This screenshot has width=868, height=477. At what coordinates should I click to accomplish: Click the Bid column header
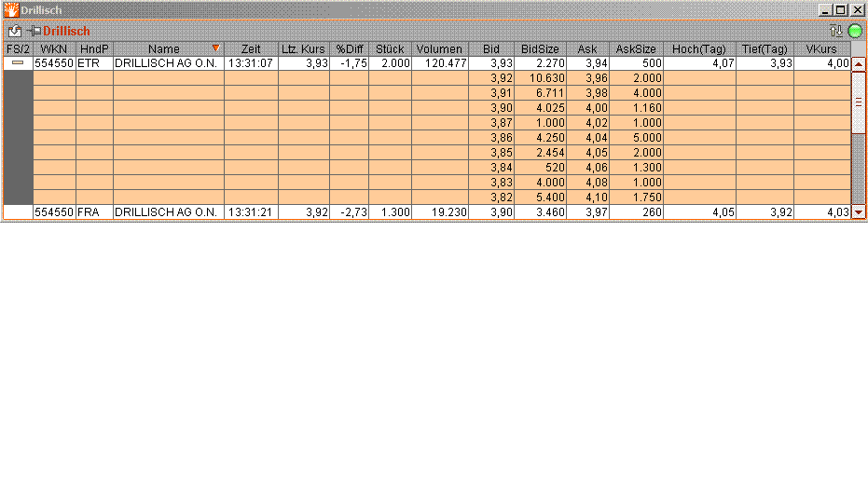point(491,48)
